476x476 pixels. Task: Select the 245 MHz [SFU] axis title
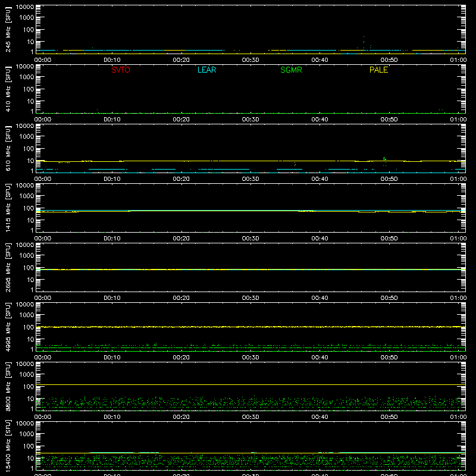8,29
